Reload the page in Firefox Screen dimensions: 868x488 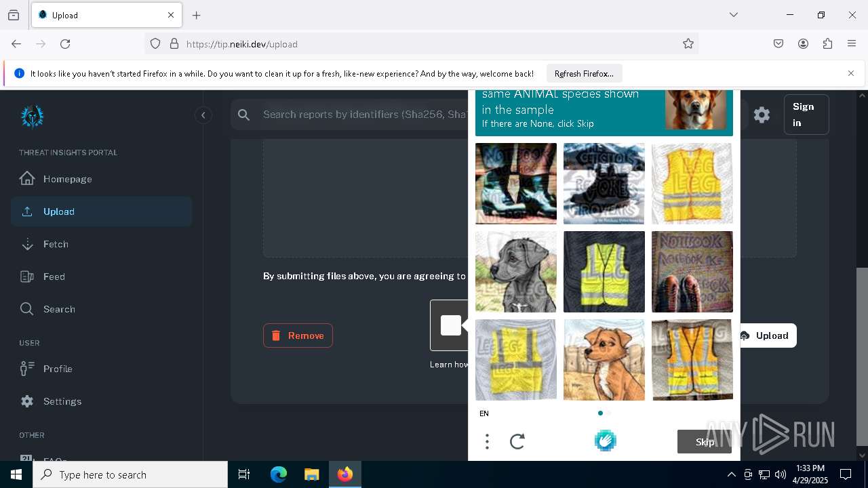click(65, 43)
